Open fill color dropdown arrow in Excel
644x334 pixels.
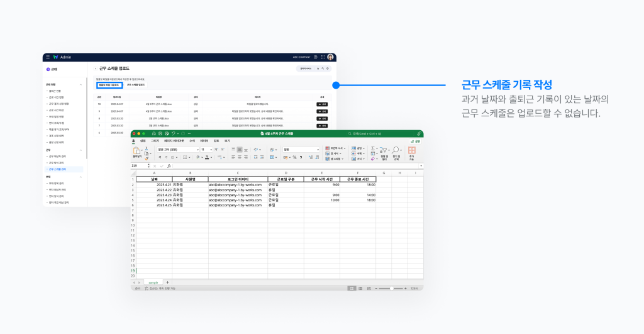coord(202,157)
